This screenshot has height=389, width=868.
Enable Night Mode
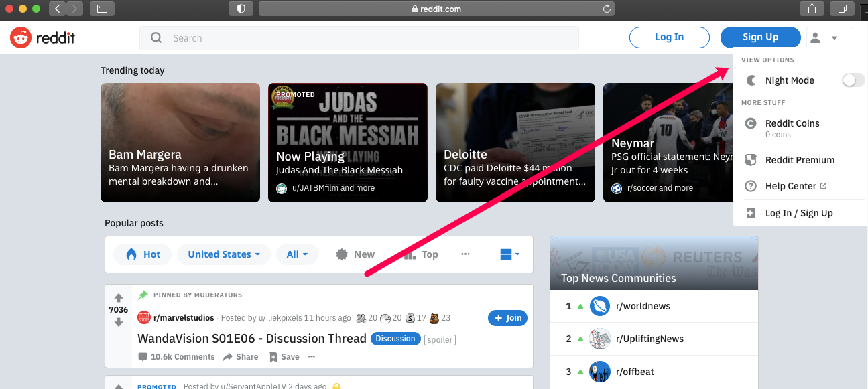tap(852, 80)
